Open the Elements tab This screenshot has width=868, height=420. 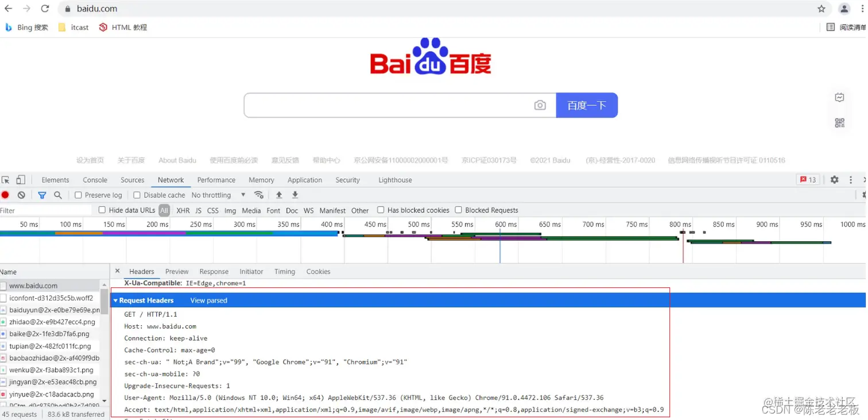pyautogui.click(x=55, y=180)
